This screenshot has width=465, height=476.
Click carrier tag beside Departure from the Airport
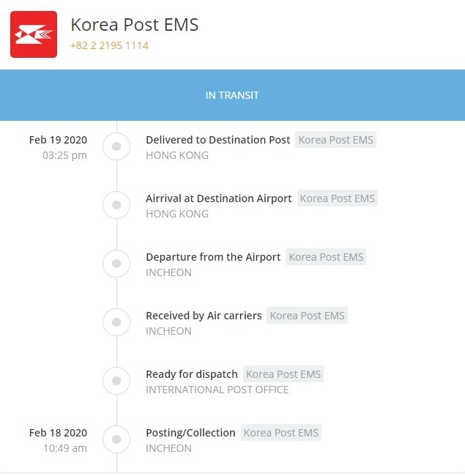click(x=326, y=257)
